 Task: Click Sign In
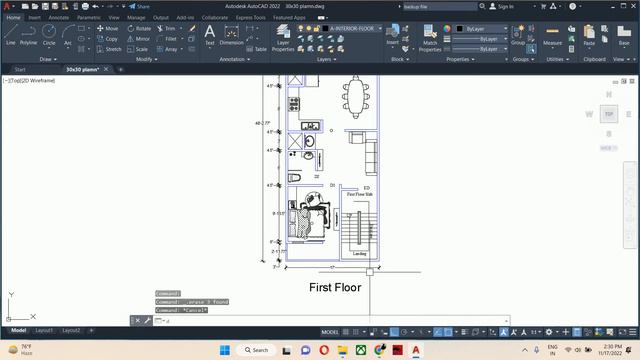pos(501,7)
